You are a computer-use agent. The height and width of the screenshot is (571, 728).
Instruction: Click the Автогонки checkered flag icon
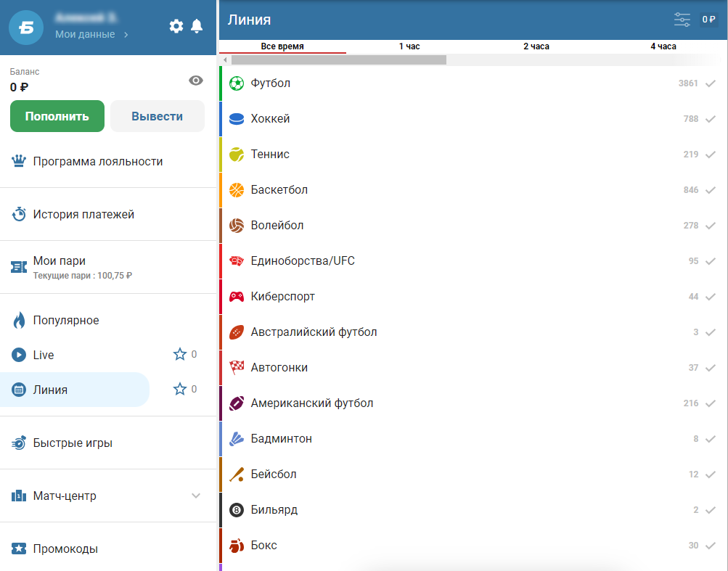pyautogui.click(x=237, y=367)
